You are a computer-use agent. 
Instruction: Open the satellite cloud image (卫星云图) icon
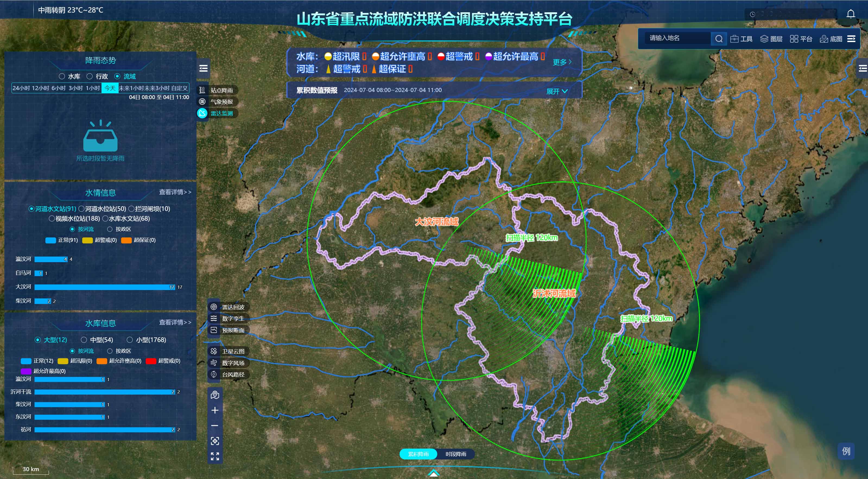point(214,351)
